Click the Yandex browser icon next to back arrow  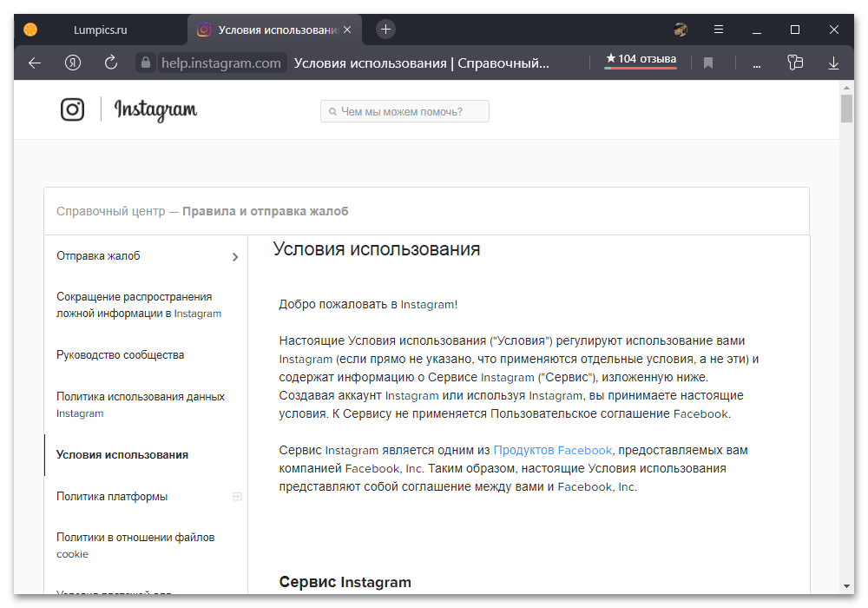(73, 63)
